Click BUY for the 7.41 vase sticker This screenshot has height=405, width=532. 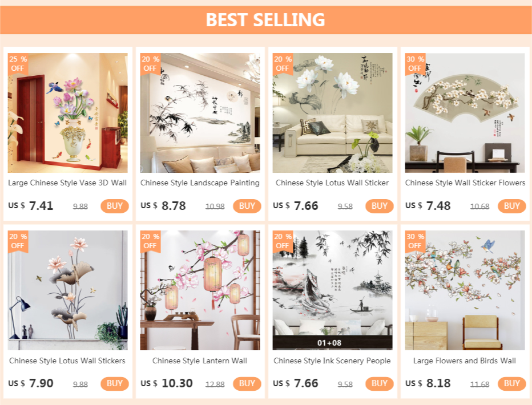click(x=115, y=206)
